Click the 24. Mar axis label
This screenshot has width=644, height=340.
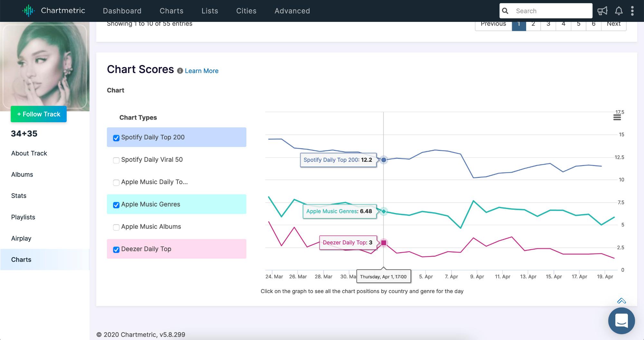pos(274,277)
